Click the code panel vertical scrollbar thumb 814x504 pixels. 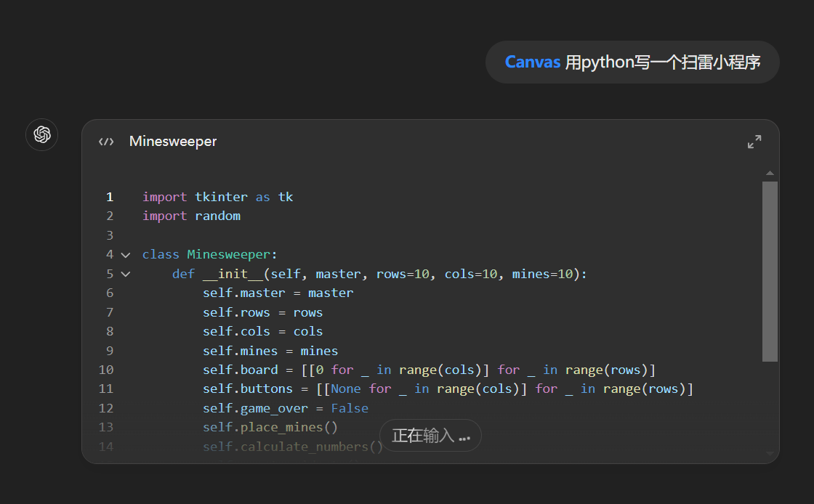pyautogui.click(x=770, y=271)
